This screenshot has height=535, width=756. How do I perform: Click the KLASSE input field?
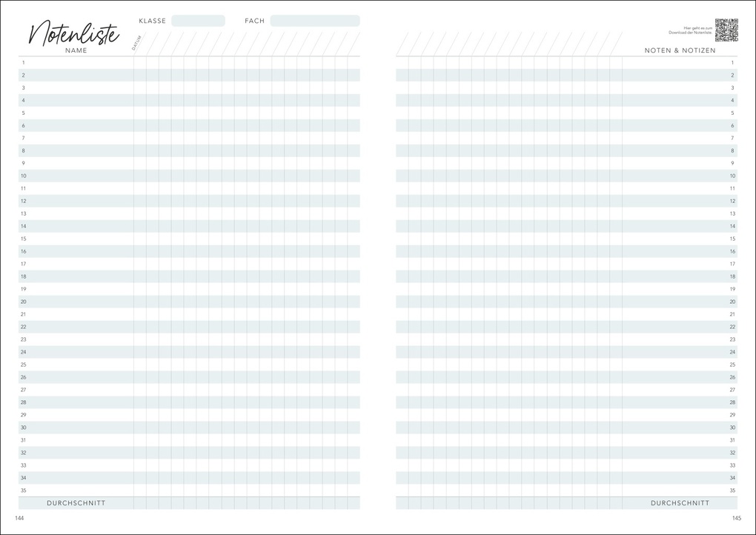198,21
